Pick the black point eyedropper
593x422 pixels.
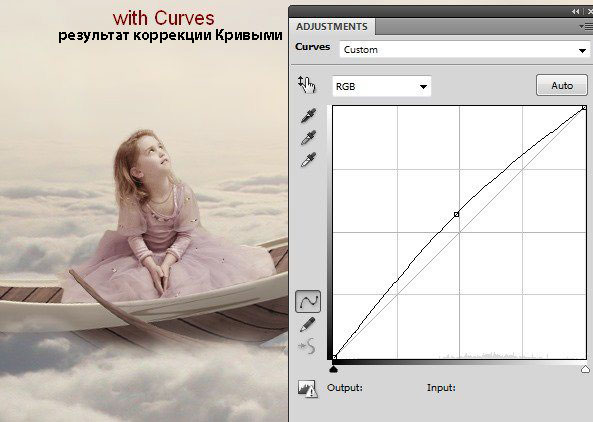click(x=308, y=116)
